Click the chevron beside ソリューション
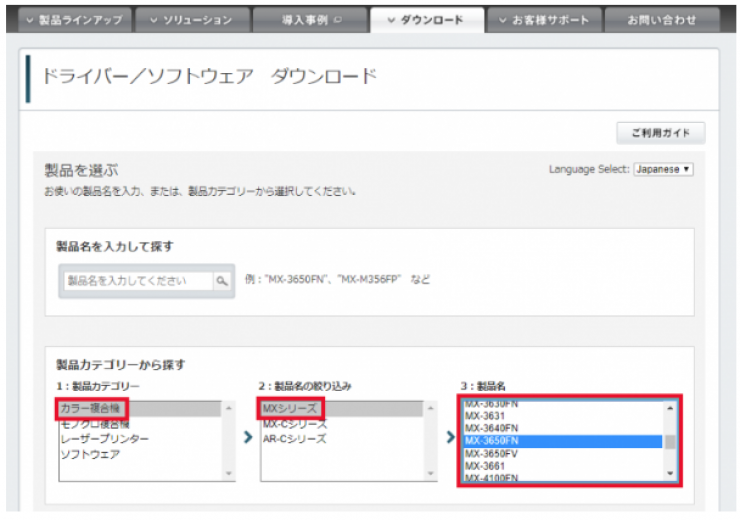 [154, 20]
